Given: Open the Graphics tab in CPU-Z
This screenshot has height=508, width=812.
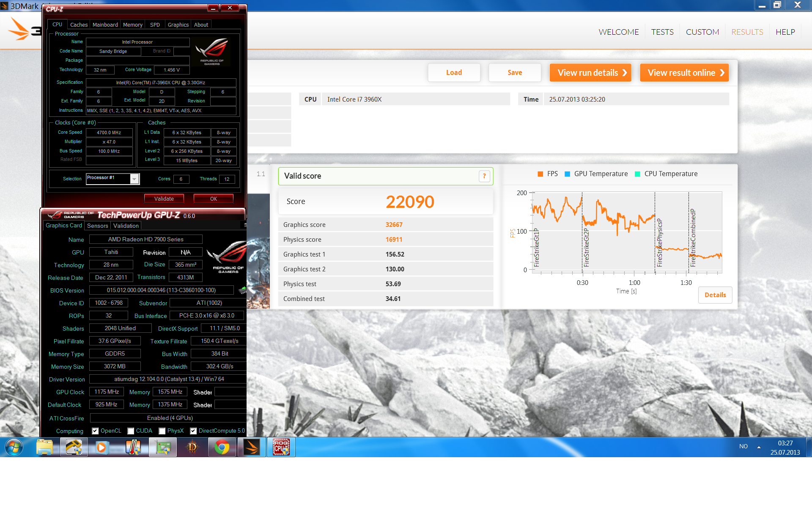Looking at the screenshot, I should tap(178, 25).
